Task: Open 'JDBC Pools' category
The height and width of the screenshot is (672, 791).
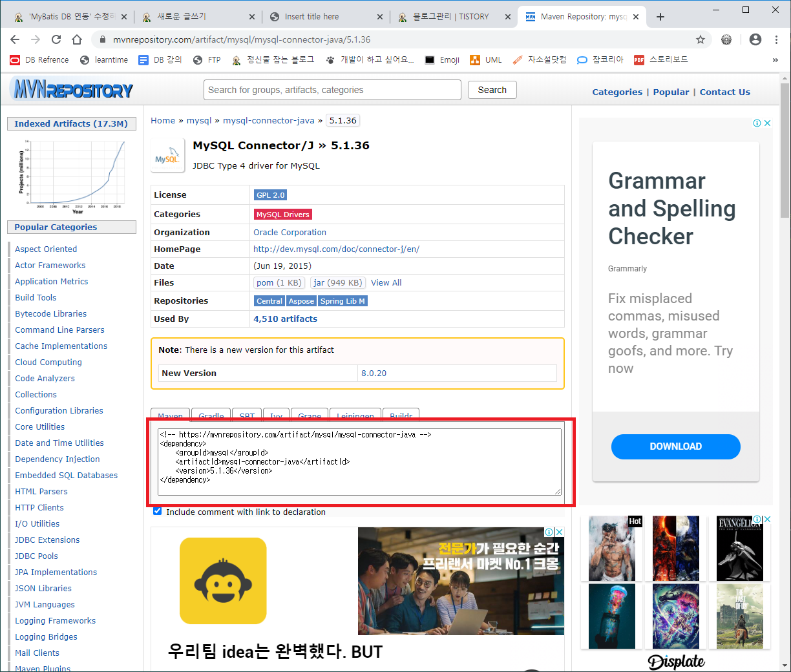Action: [36, 556]
